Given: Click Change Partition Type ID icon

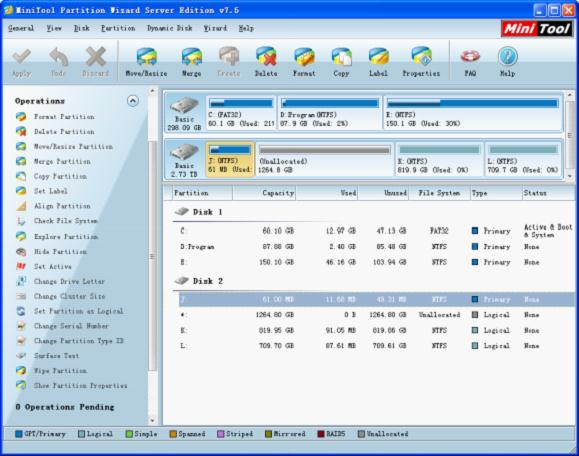Looking at the screenshot, I should point(21,341).
